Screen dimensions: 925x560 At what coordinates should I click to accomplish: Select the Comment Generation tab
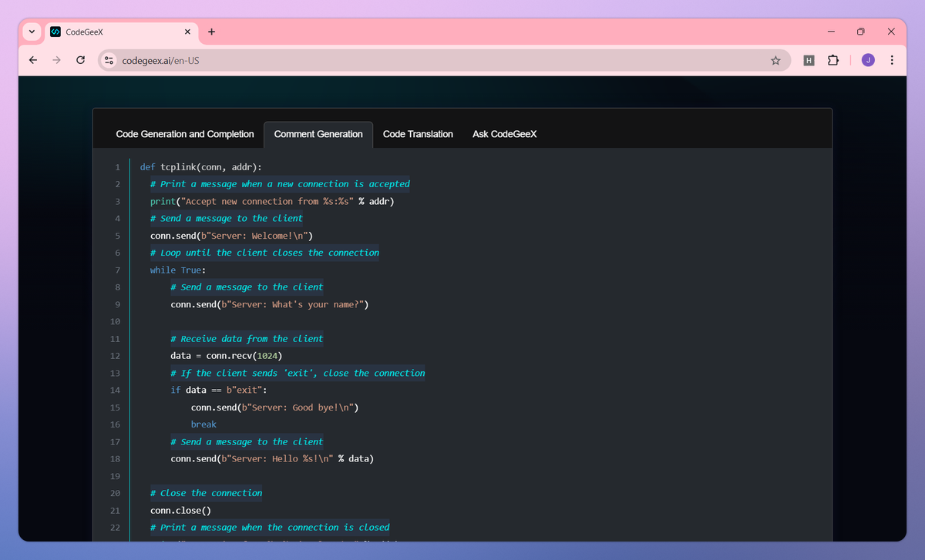(x=318, y=134)
